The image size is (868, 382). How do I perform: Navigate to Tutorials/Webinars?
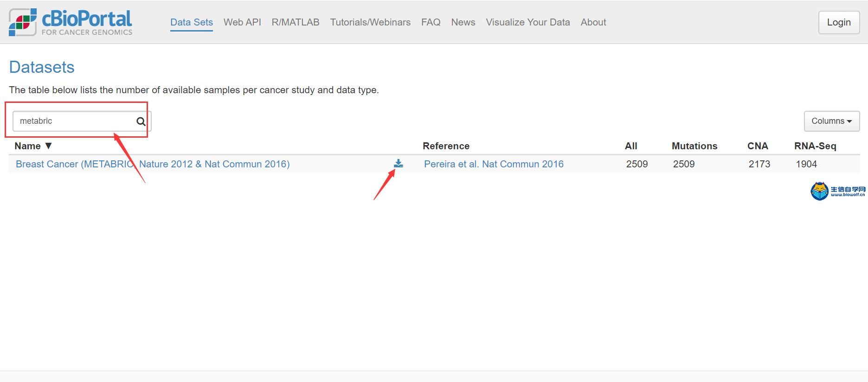click(370, 22)
